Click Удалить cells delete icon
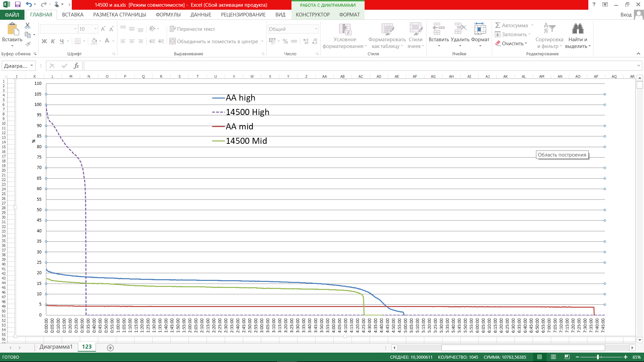Screen dimensions: 644x362 coord(460,29)
